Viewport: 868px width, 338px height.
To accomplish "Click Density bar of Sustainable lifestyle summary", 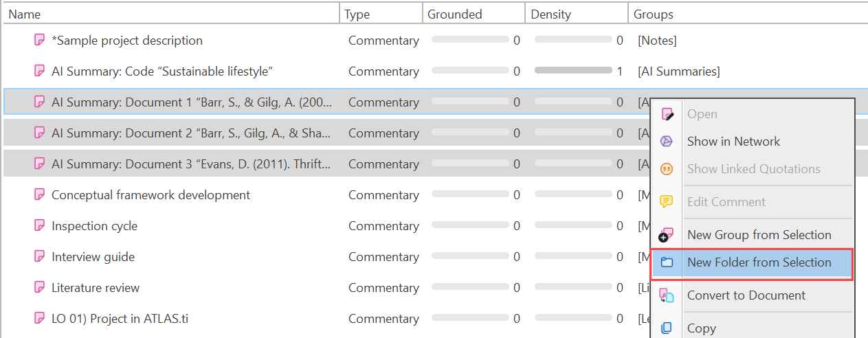I will tap(572, 71).
